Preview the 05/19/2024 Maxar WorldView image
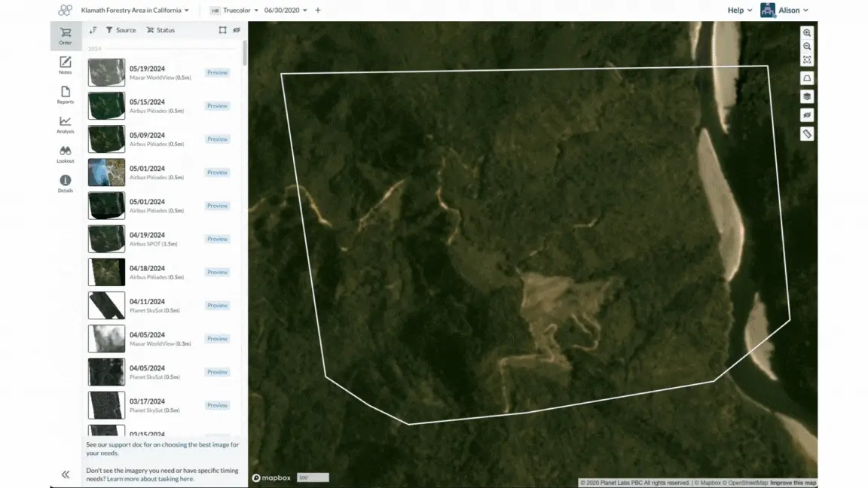 point(217,72)
